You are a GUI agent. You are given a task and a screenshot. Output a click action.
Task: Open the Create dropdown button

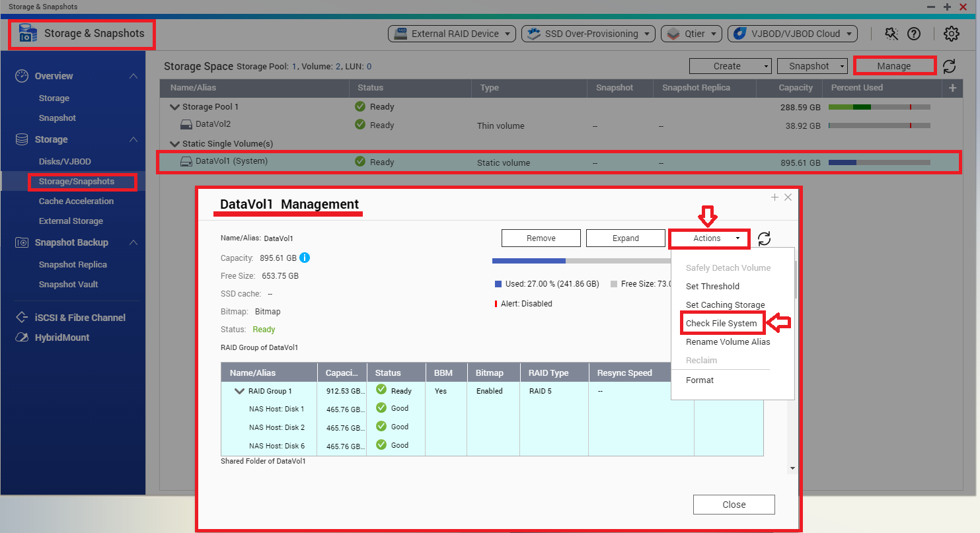coord(730,66)
